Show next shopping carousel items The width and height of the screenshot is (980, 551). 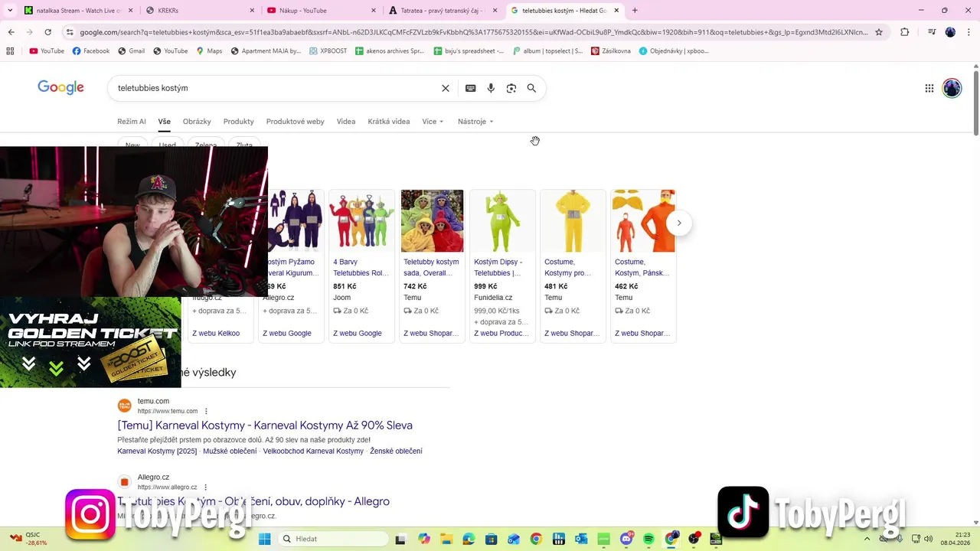(x=678, y=223)
